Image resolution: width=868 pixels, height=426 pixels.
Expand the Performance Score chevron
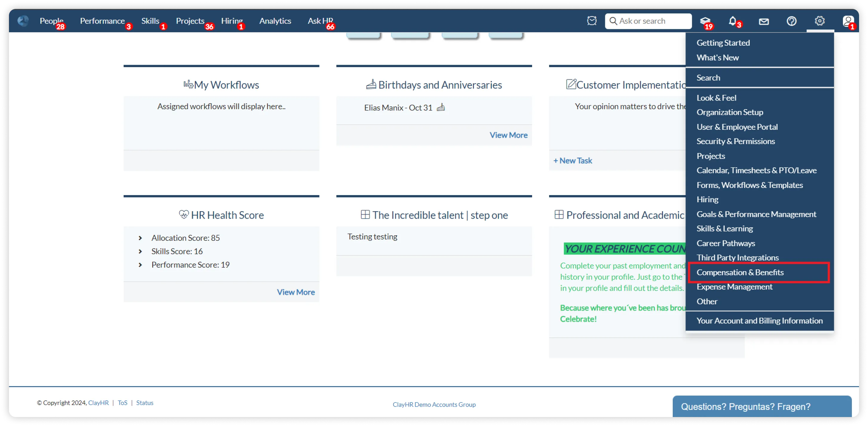141,265
